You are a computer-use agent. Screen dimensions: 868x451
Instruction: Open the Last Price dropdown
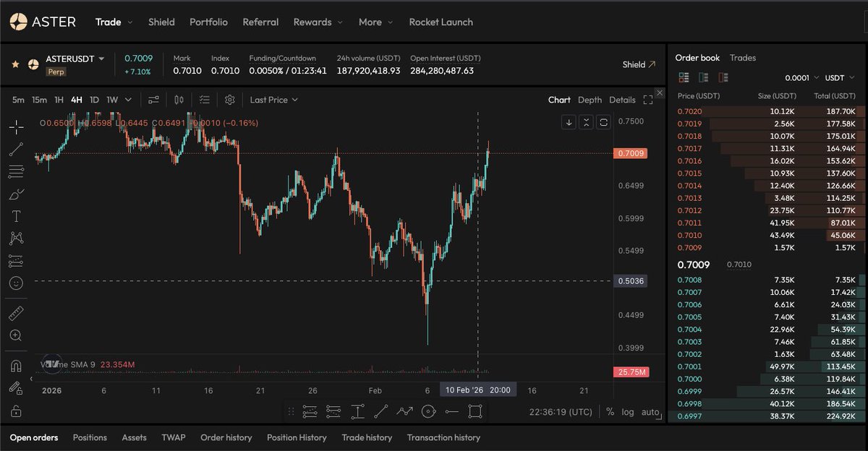pyautogui.click(x=273, y=100)
